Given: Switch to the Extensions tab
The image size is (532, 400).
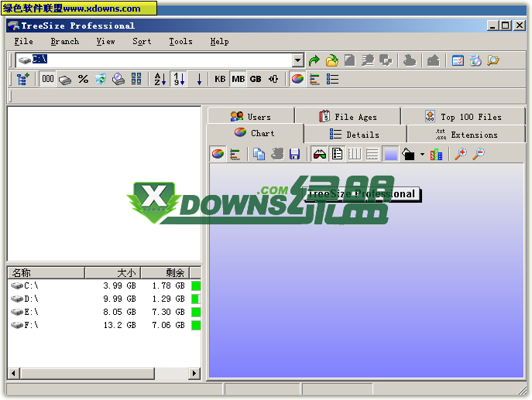Looking at the screenshot, I should coord(466,135).
